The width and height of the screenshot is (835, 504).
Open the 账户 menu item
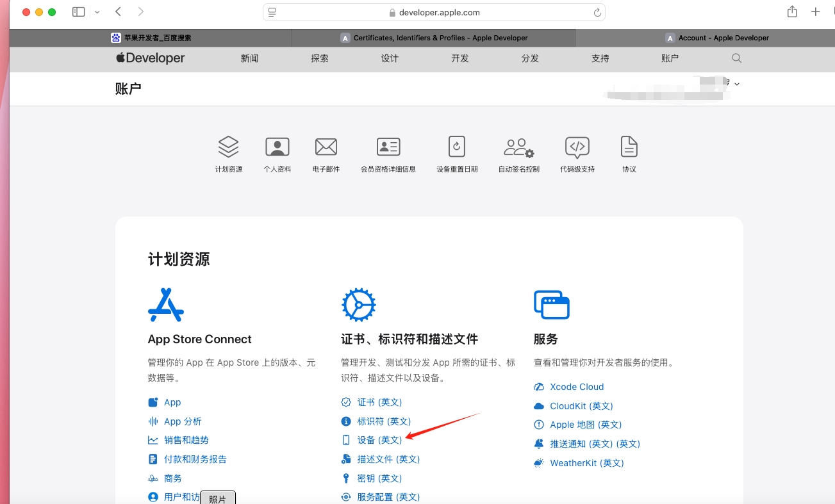[670, 58]
